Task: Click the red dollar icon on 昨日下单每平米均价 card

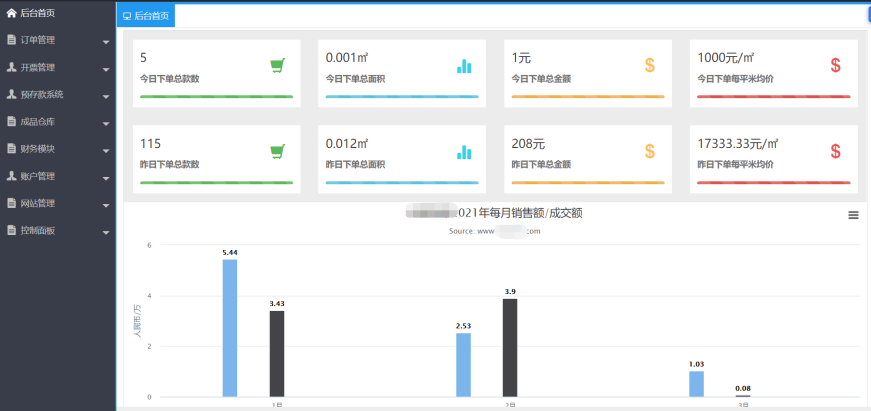Action: 836,152
